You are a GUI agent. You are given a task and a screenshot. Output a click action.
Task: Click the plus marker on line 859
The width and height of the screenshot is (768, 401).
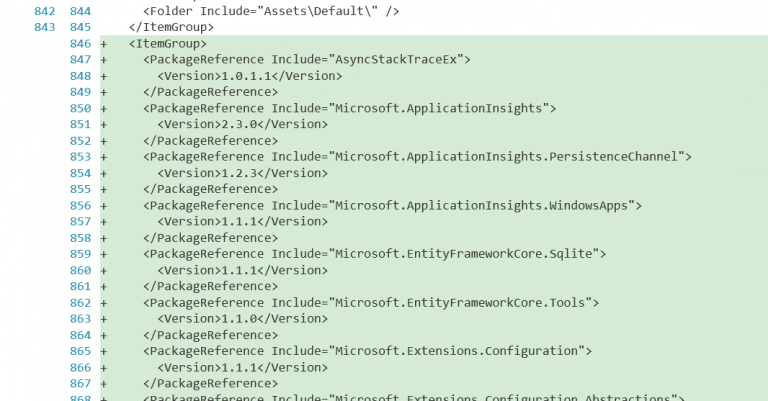[104, 254]
